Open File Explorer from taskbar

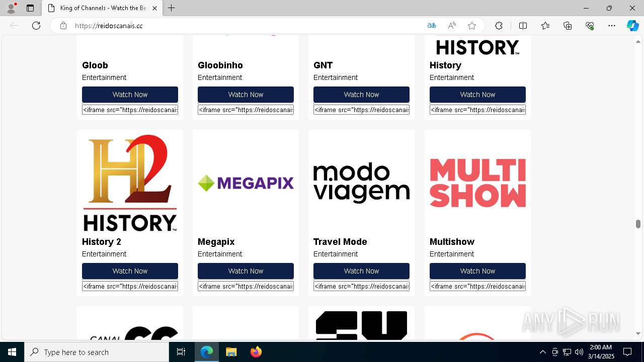pos(231,352)
